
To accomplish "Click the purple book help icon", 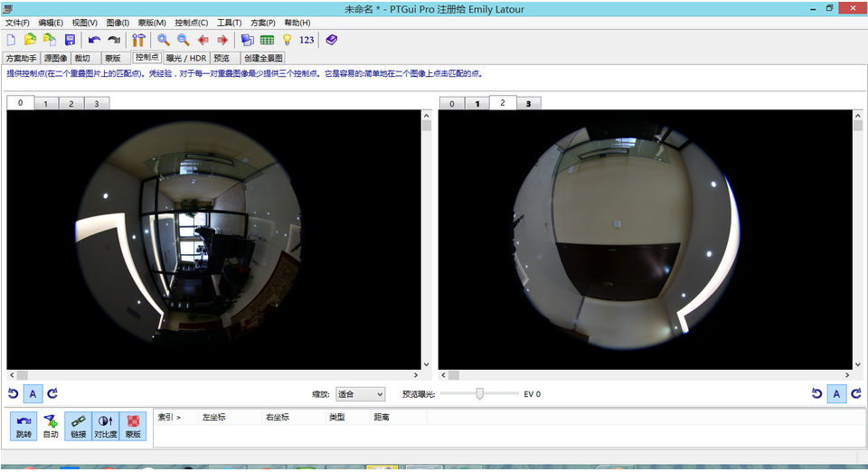I will [x=332, y=40].
